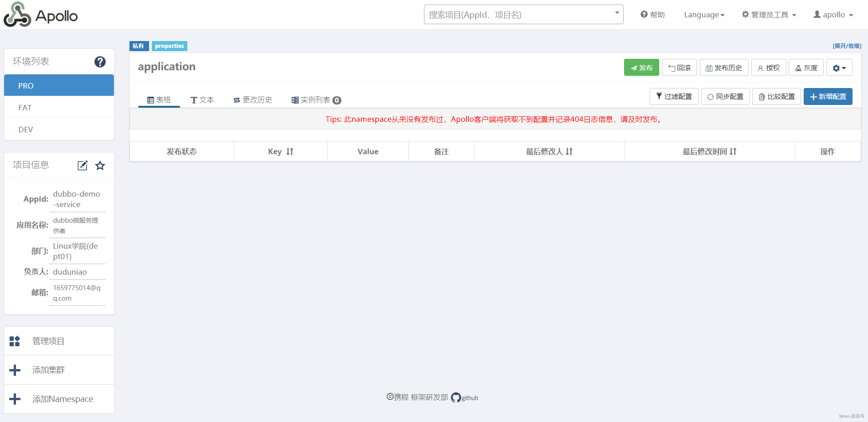The image size is (868, 422).
Task: Edit project info via pencil icon
Action: point(83,165)
